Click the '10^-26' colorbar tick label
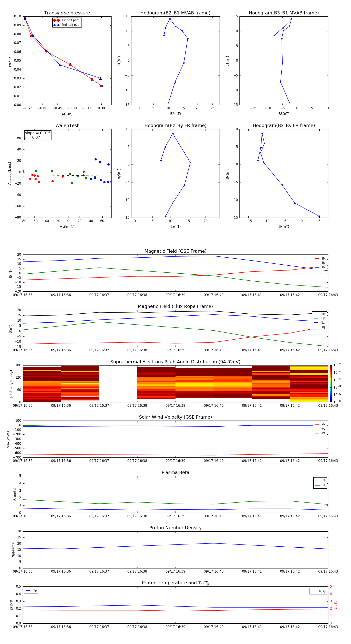The height and width of the screenshot is (644, 351). point(337,365)
